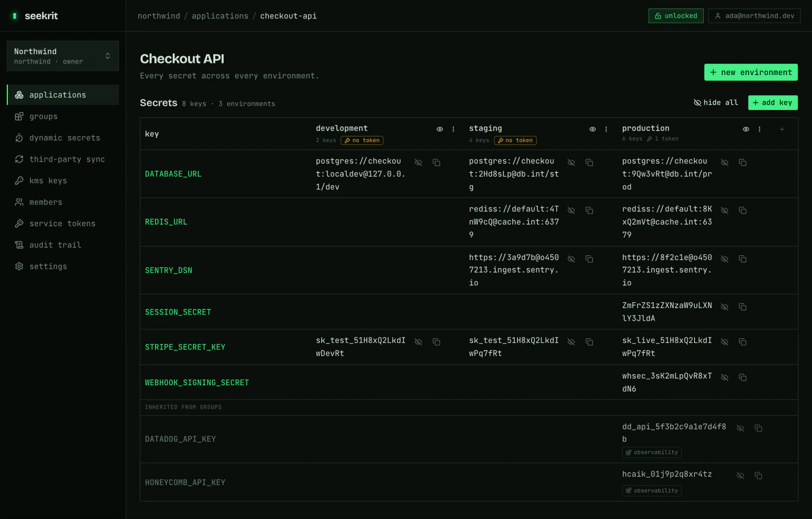Open kms keys section

click(63, 181)
